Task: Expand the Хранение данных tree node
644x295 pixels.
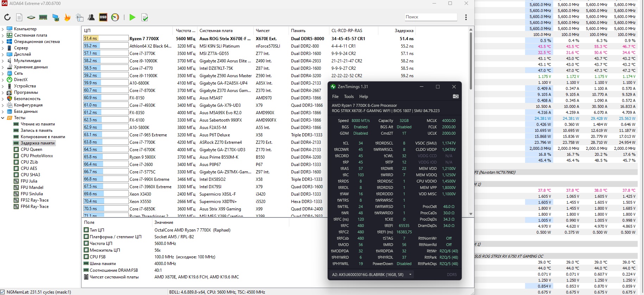Action: 3,67
